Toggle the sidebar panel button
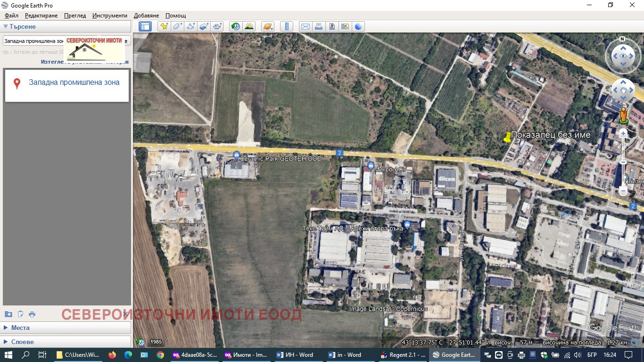Viewport: 644px width, 362px height. point(145,26)
